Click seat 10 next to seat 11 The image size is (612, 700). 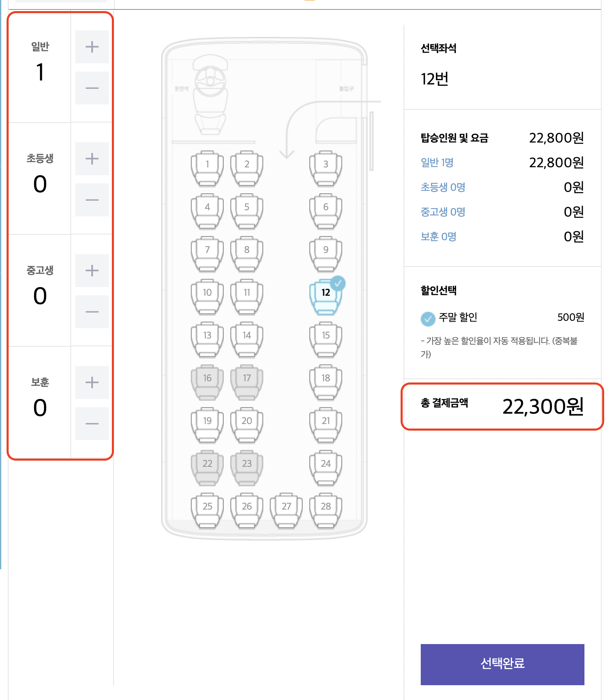207,293
